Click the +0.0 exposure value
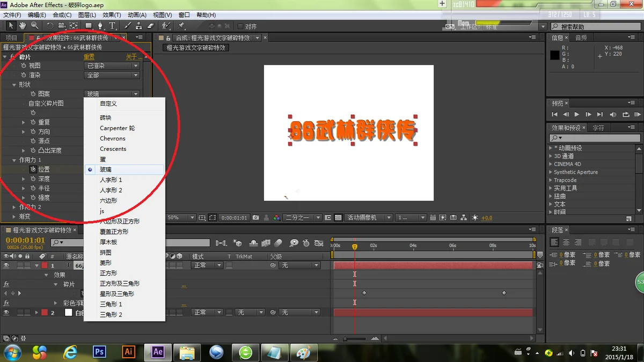This screenshot has width=644, height=362. [487, 218]
